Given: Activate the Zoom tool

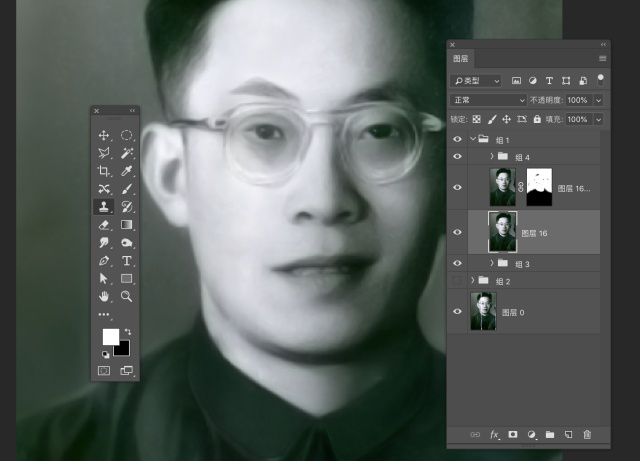Looking at the screenshot, I should click(127, 297).
